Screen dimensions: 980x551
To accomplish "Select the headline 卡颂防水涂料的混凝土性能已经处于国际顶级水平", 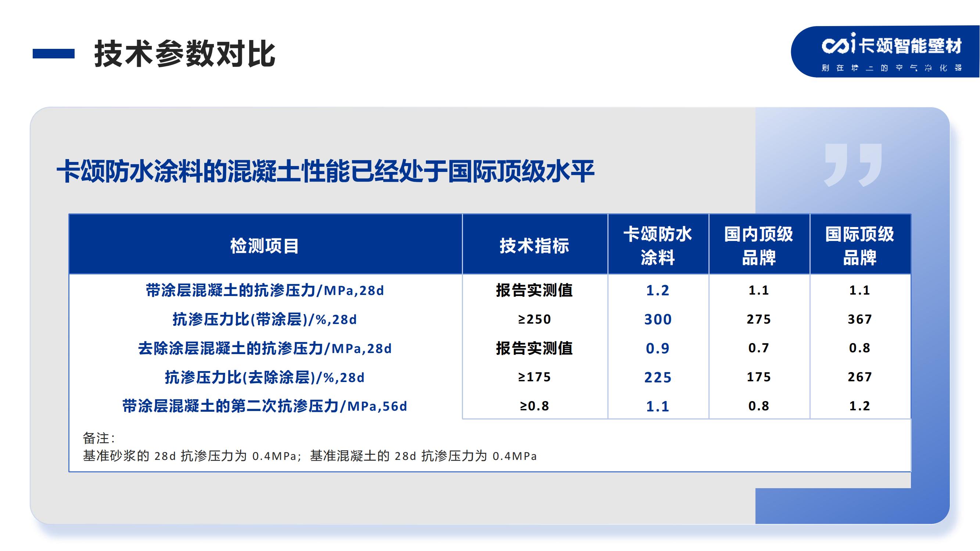I will [326, 171].
